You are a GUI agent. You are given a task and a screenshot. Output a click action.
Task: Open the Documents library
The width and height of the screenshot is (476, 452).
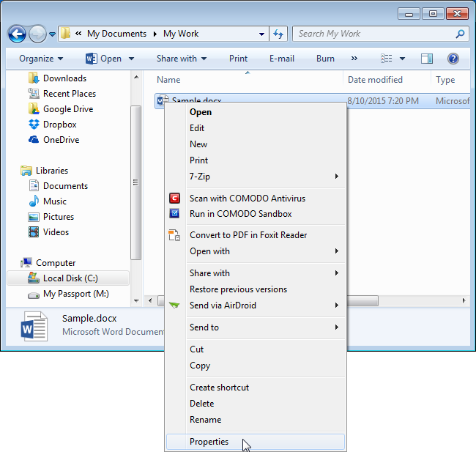(59, 186)
